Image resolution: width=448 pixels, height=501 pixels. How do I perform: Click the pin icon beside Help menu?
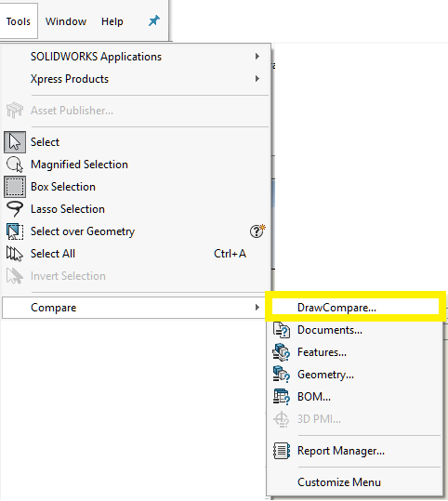(x=154, y=21)
